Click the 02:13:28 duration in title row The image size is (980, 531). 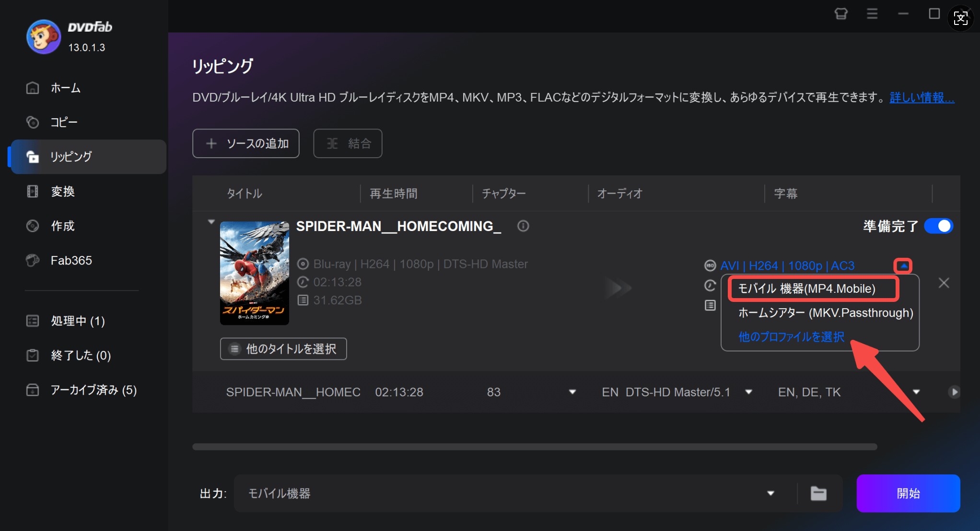point(399,392)
